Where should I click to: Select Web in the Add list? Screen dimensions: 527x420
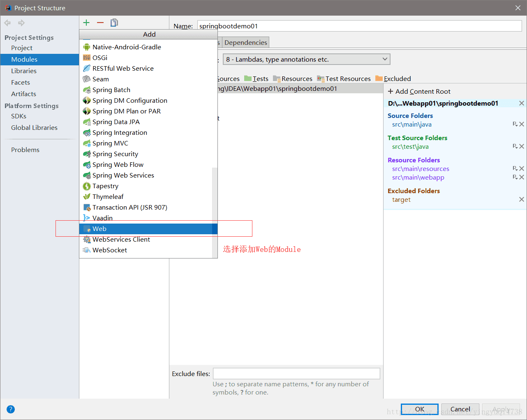148,229
